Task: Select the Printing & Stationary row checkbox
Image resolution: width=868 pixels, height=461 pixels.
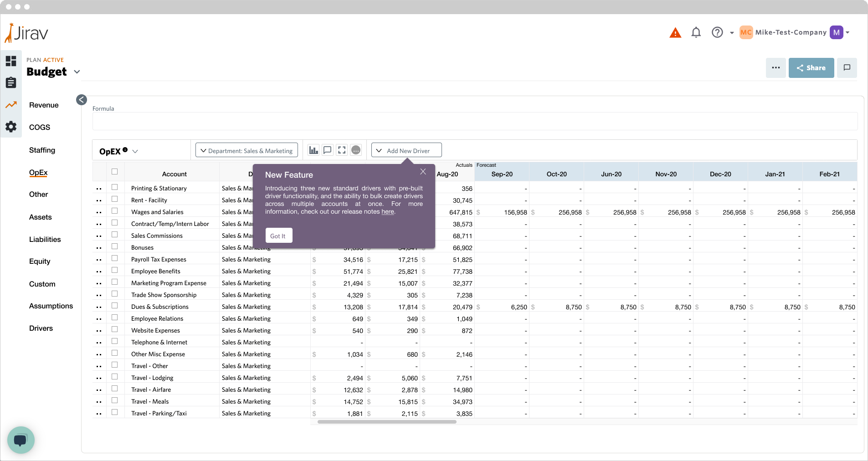Action: [115, 187]
